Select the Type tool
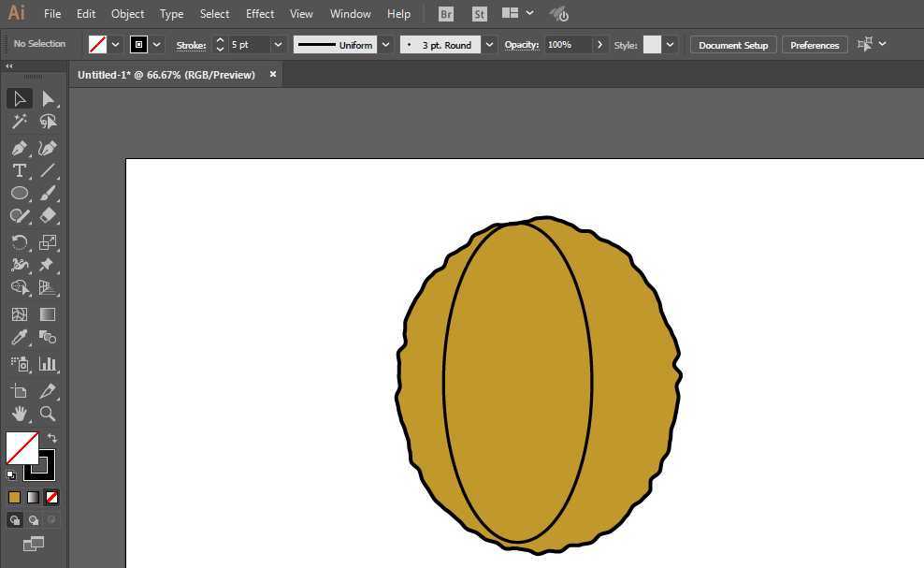 (x=20, y=170)
